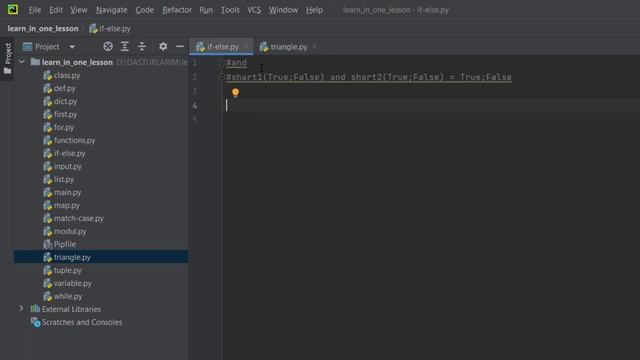640x360 pixels.
Task: Collapse the learn_in_one_lesson root folder
Action: 22,62
